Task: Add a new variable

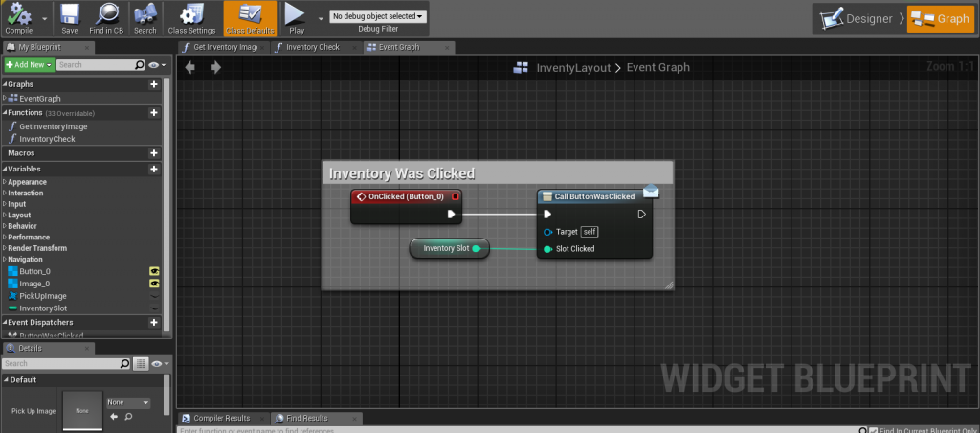Action: (x=154, y=169)
